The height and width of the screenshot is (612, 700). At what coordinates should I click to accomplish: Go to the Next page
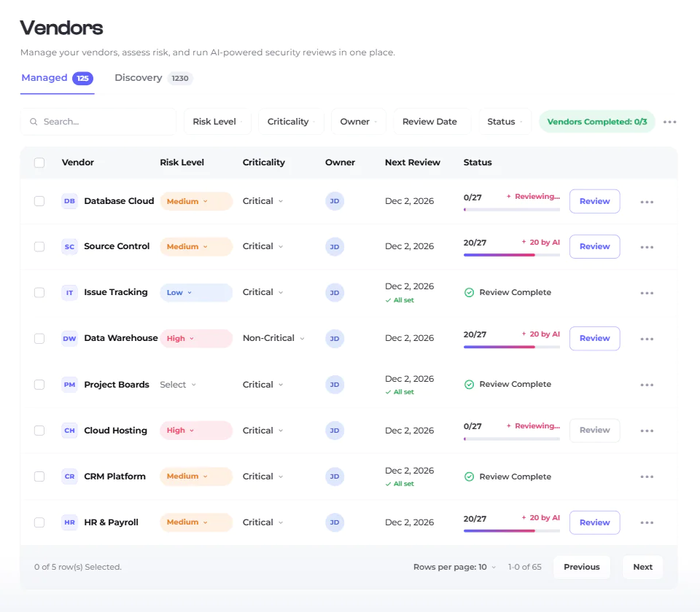(x=643, y=567)
